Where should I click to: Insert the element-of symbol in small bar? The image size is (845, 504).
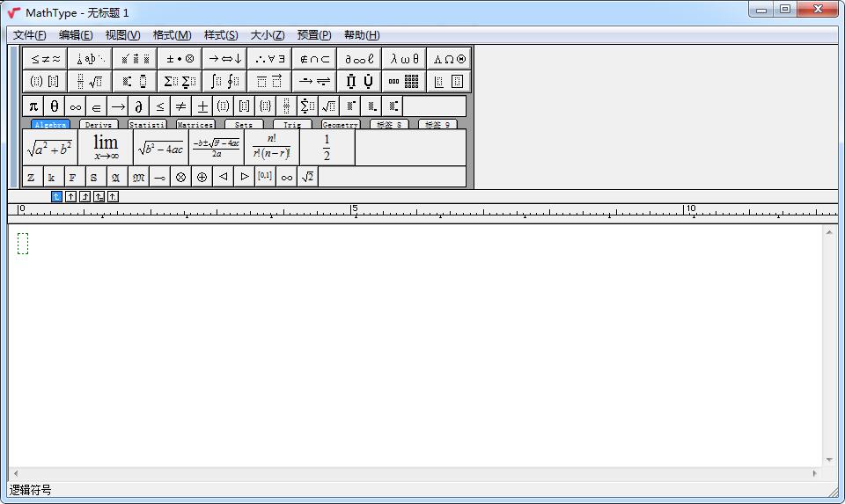point(97,106)
